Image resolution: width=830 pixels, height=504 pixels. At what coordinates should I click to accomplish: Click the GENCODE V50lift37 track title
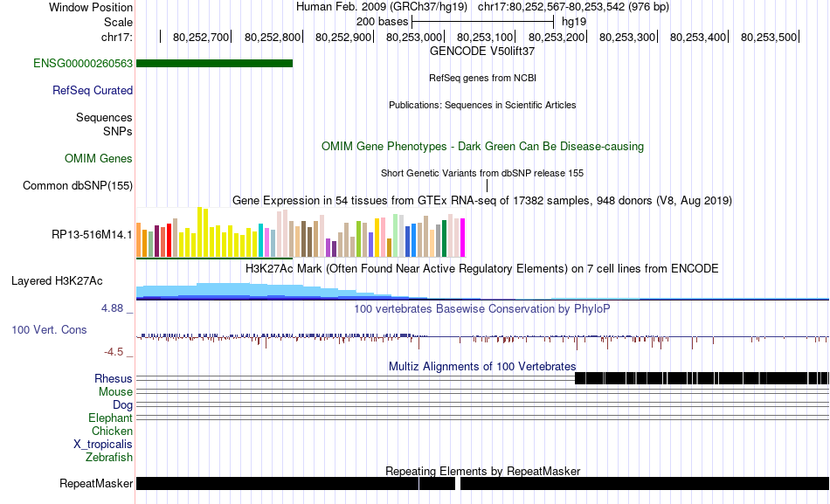pos(482,52)
